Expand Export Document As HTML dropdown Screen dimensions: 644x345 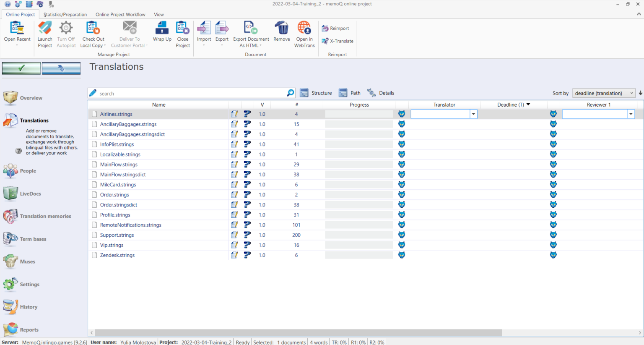(260, 45)
